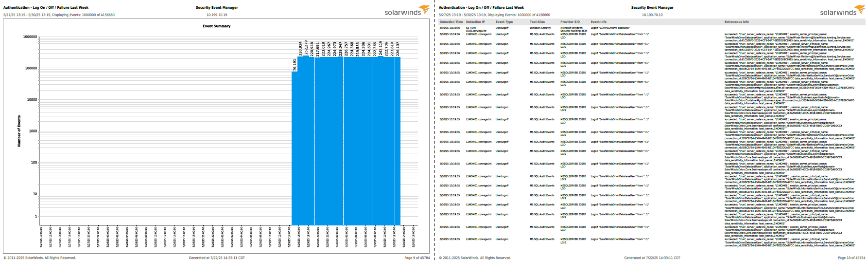Viewport: 868px width, 260px height.
Task: Click the shortest blue bar labeled 76,191
Action: (295, 149)
